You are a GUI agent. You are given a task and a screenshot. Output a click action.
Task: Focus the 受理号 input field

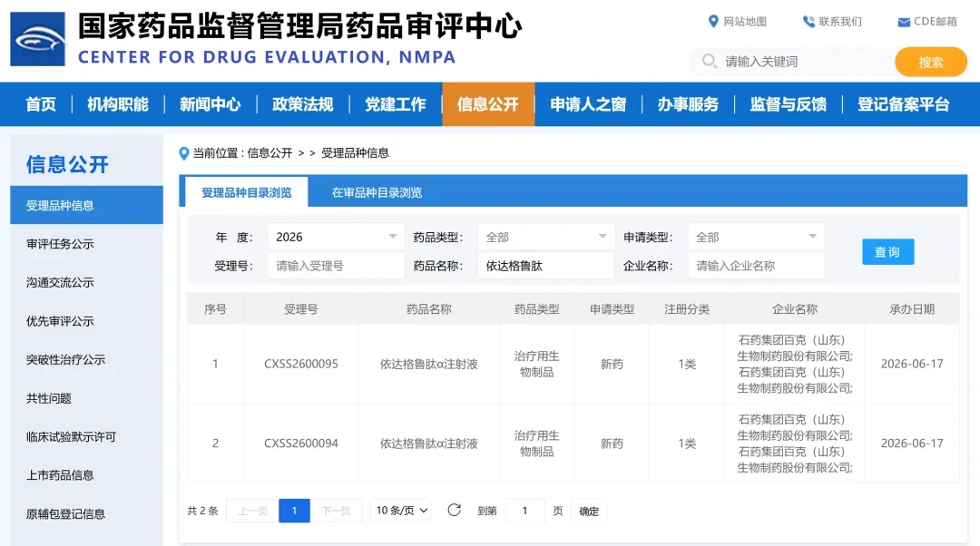337,266
